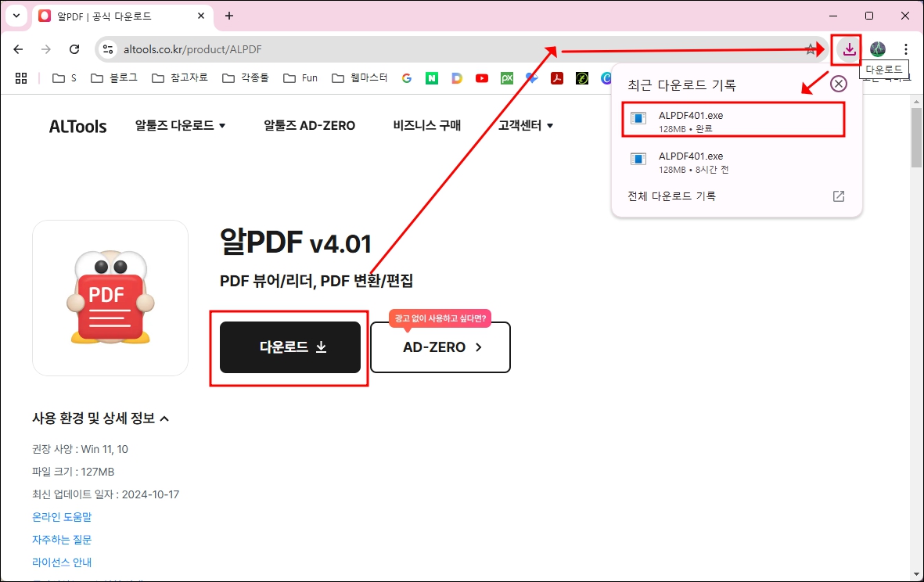The image size is (924, 582).
Task: Open the 알툴즈 AD-ZERO menu item
Action: click(x=309, y=125)
